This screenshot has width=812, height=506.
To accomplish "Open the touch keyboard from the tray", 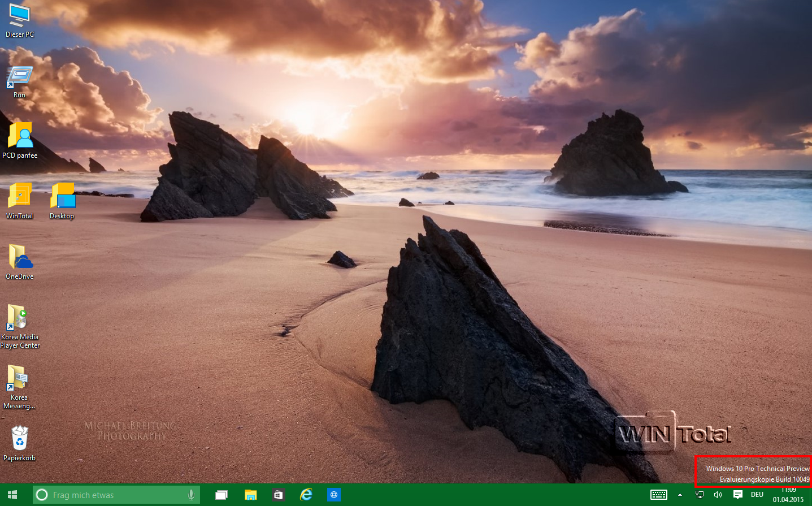I will click(x=658, y=495).
